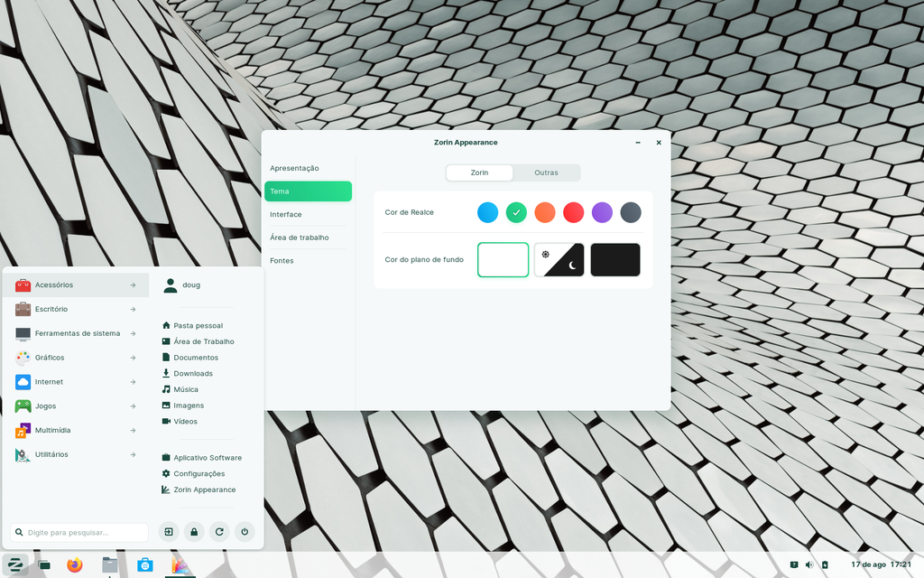Open the Fontes section

pyautogui.click(x=309, y=260)
